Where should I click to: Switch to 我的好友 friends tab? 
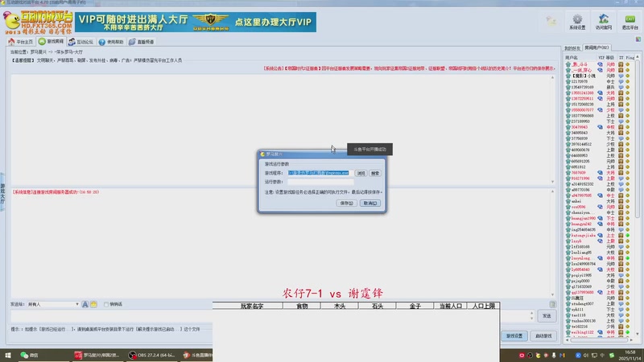572,48
